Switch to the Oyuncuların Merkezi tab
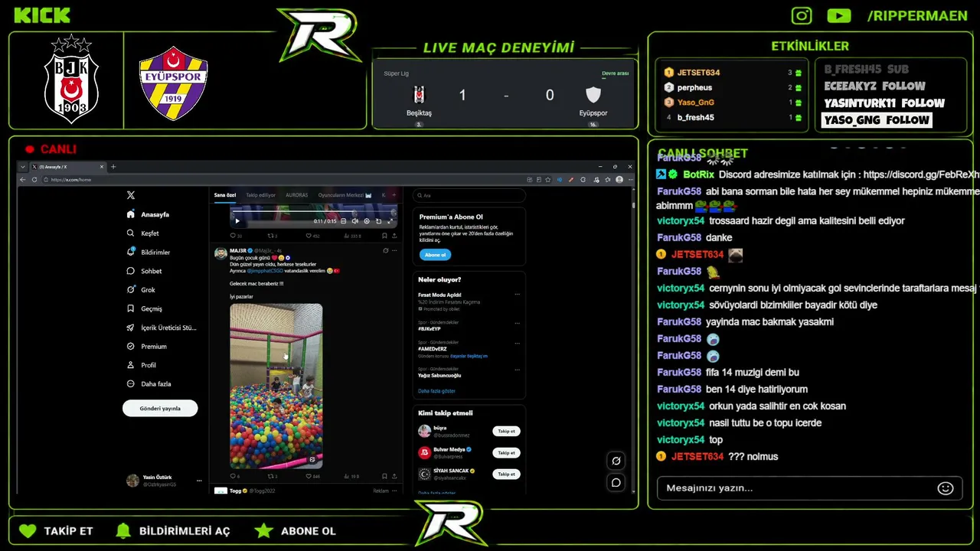 (345, 195)
